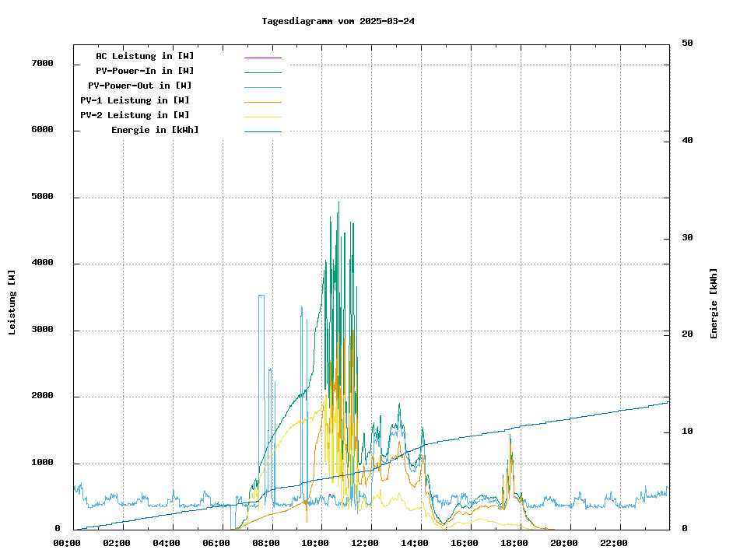747x560 pixels.
Task: Select the Energie in [kWh] legend label
Action: [155, 130]
